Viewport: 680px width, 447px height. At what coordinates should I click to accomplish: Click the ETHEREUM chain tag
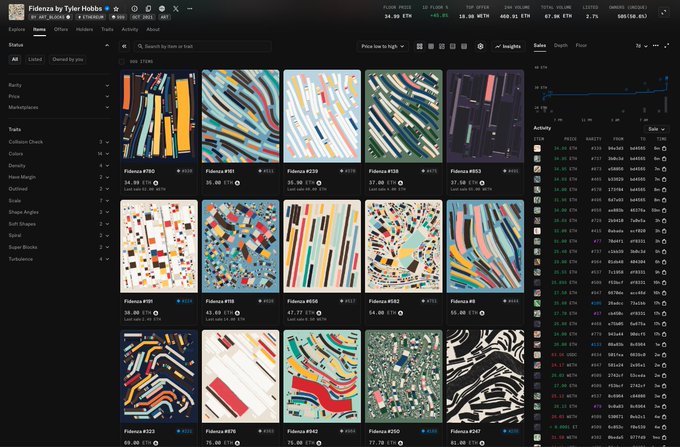tap(91, 17)
